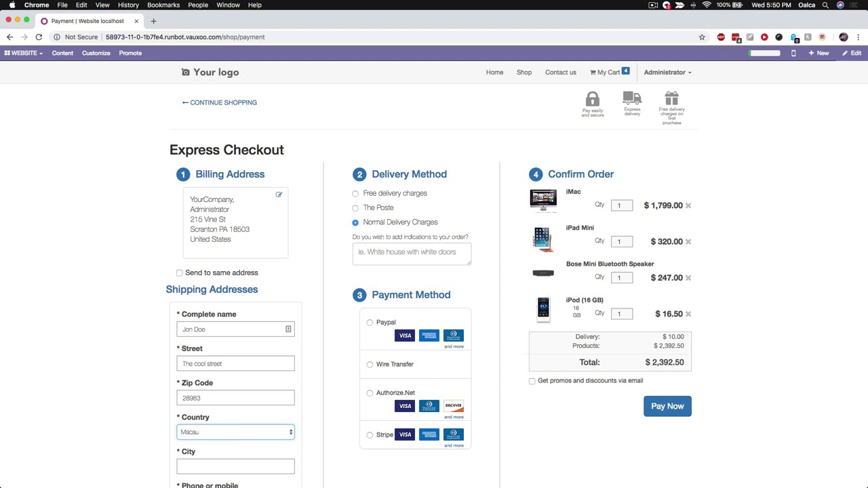This screenshot has height=488, width=868.
Task: Open the Bookmarks menu in the macOS menu bar
Action: pos(163,5)
